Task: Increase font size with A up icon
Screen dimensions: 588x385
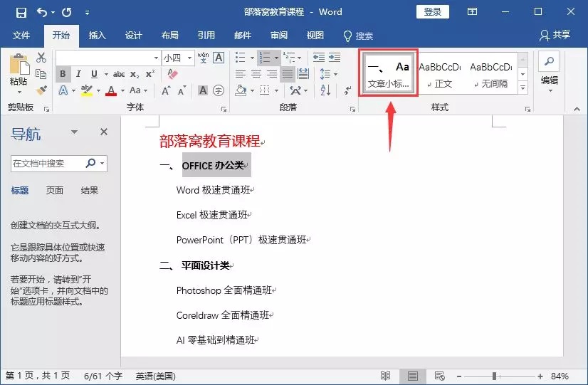Action: pos(166,90)
